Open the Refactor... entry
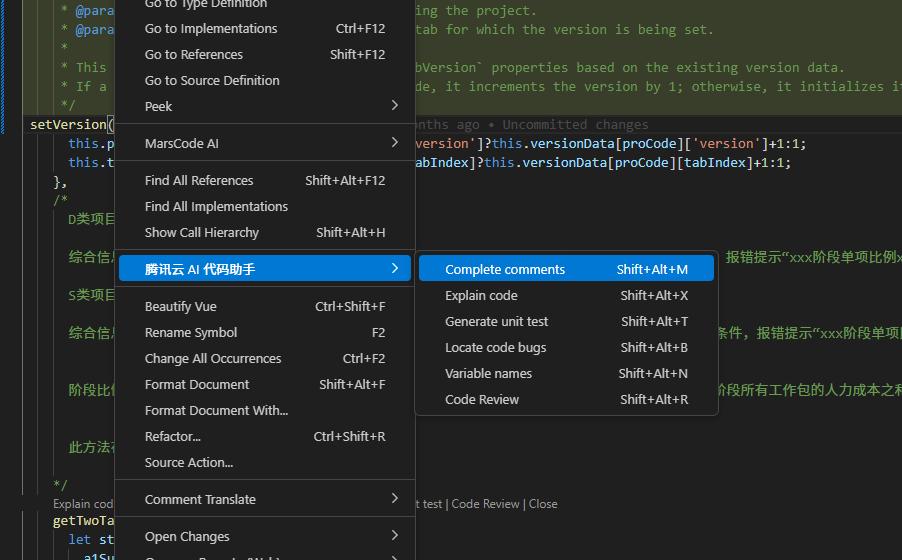 point(265,436)
